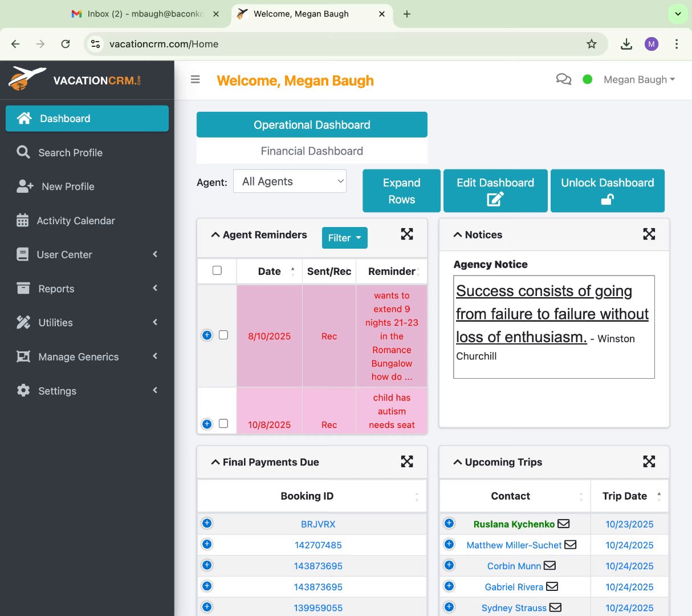Collapse the Agent Reminders panel chevron
692x616 pixels.
click(x=215, y=234)
